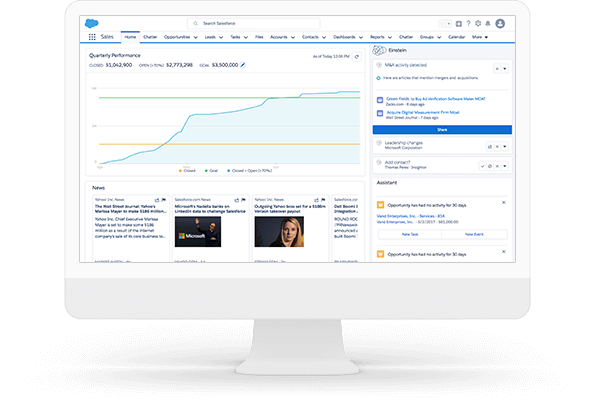Click the Salesforce cloud logo

[91, 23]
